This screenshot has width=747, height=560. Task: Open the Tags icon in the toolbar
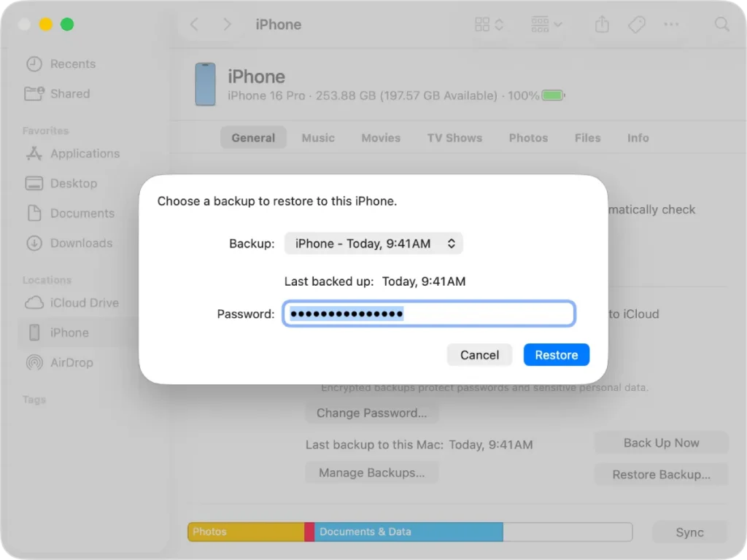(x=636, y=24)
